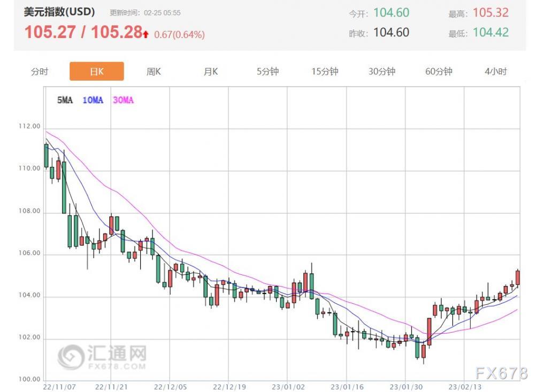Toggle the 10MA moving average legend
544x392 pixels.
(93, 100)
